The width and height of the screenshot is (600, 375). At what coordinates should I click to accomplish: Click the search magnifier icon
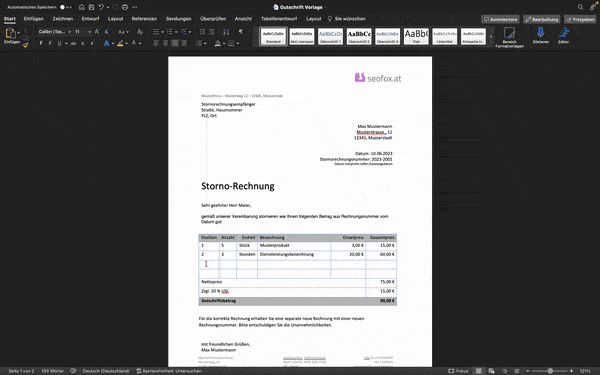click(580, 7)
